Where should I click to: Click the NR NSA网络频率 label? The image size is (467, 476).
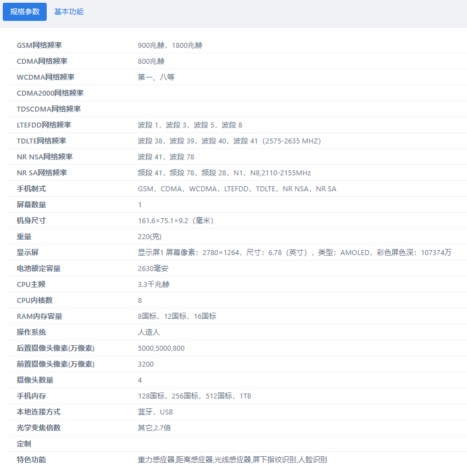pyautogui.click(x=45, y=157)
